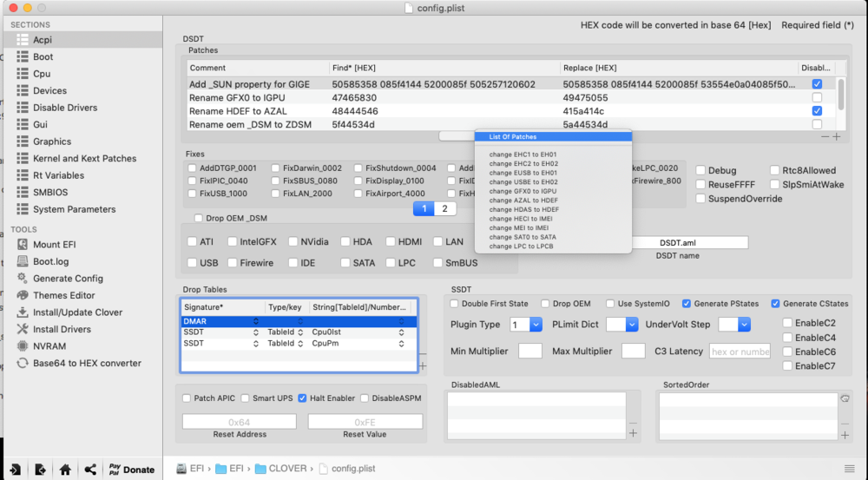Select Install/Update Clover icon

coord(23,312)
